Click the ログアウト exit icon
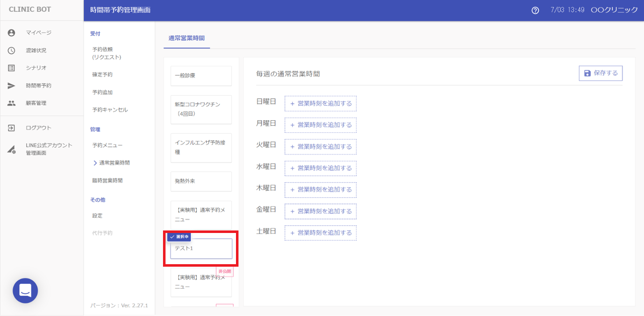Screen dimensions: 644x316 [12, 128]
